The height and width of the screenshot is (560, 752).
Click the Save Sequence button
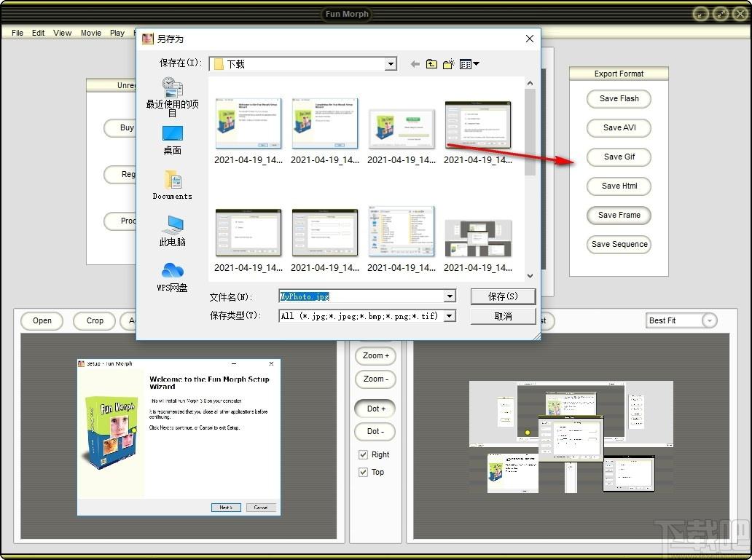tap(619, 245)
